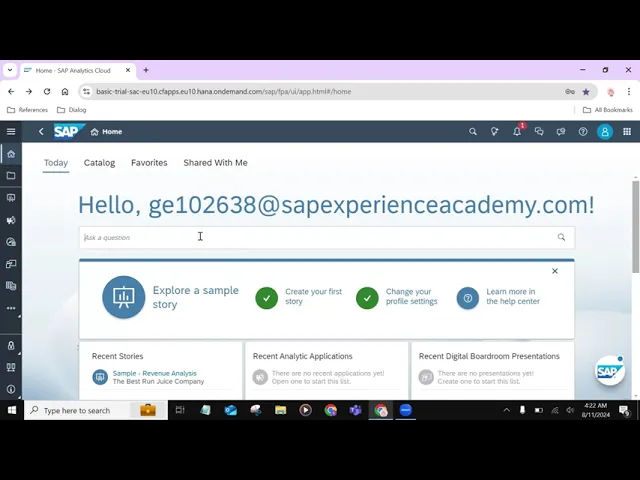Click Learn more in the help center

pos(498,297)
